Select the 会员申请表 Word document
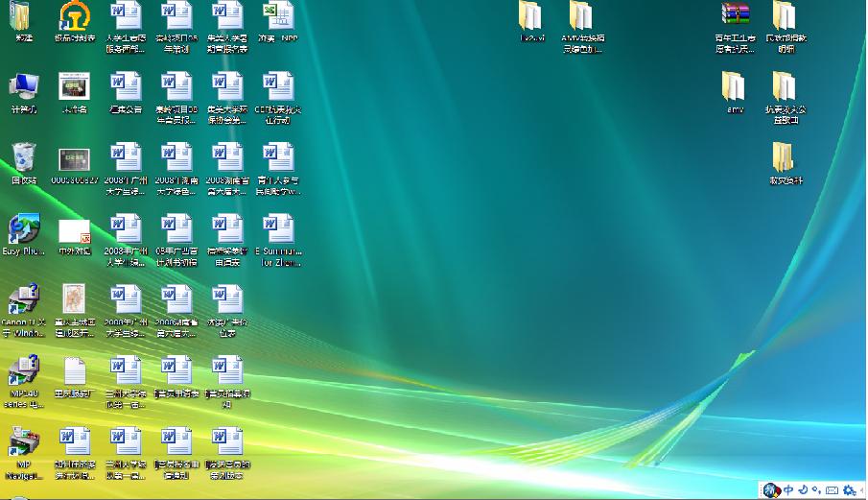This screenshot has height=500, width=868. pos(176,369)
